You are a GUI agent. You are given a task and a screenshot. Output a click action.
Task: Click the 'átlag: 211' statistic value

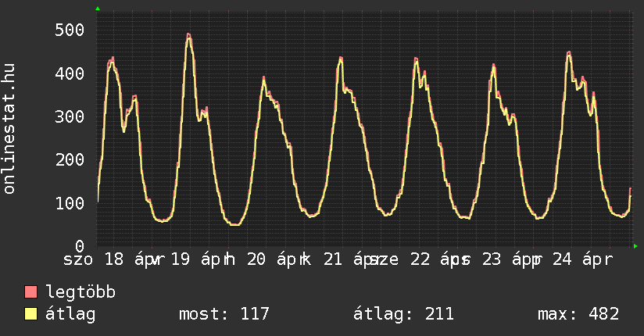pyautogui.click(x=404, y=314)
